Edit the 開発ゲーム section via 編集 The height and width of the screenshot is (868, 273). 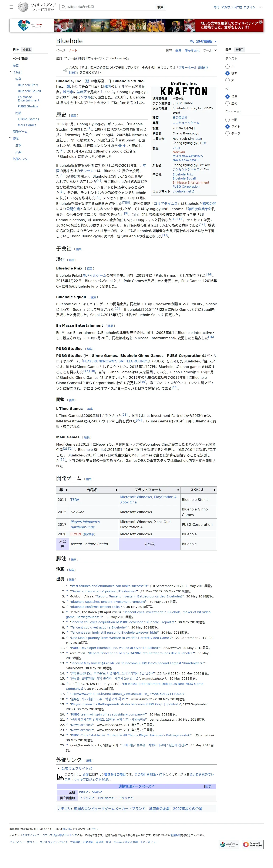[89, 479]
